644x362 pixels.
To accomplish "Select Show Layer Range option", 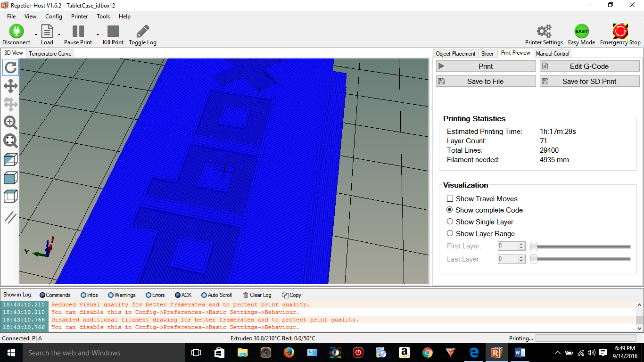I will pyautogui.click(x=450, y=233).
